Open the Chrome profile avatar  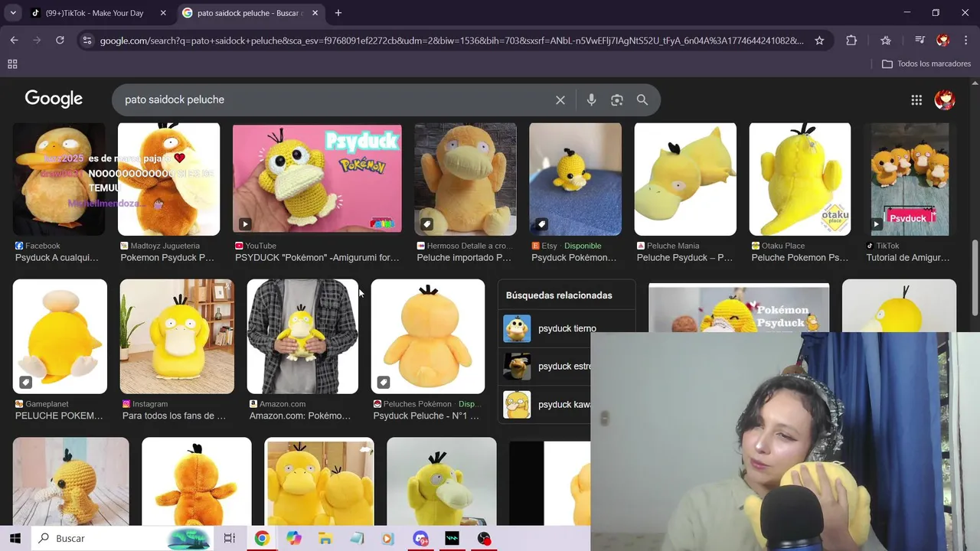click(943, 40)
